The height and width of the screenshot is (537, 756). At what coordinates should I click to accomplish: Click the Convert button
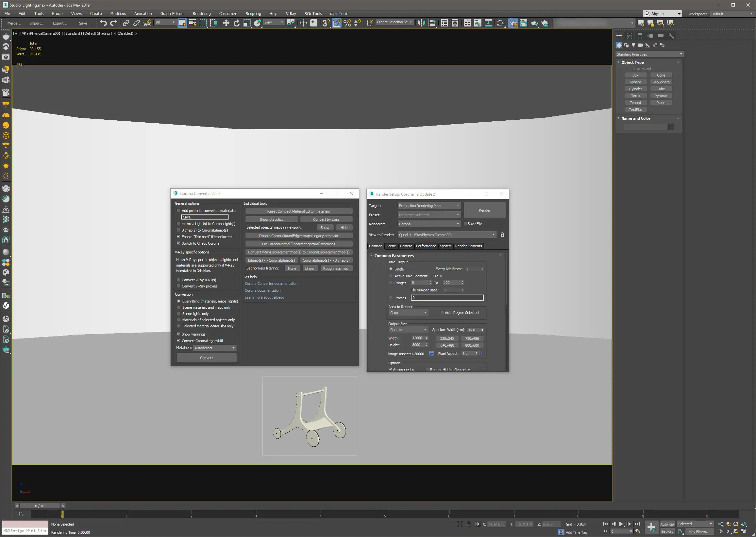tap(207, 358)
